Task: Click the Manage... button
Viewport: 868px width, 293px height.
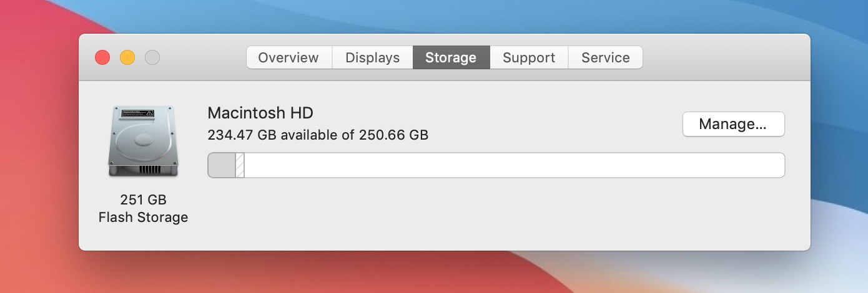Action: coord(733,124)
